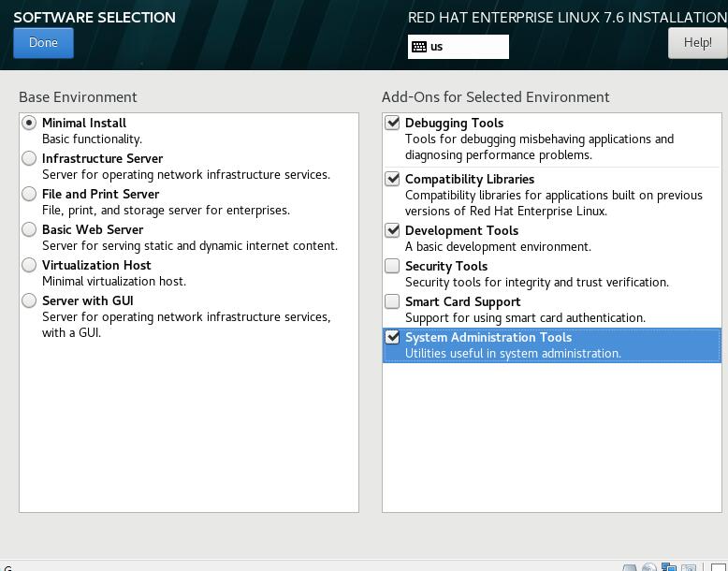Click the optical disc status bar icon
728x571 pixels.
[649, 567]
